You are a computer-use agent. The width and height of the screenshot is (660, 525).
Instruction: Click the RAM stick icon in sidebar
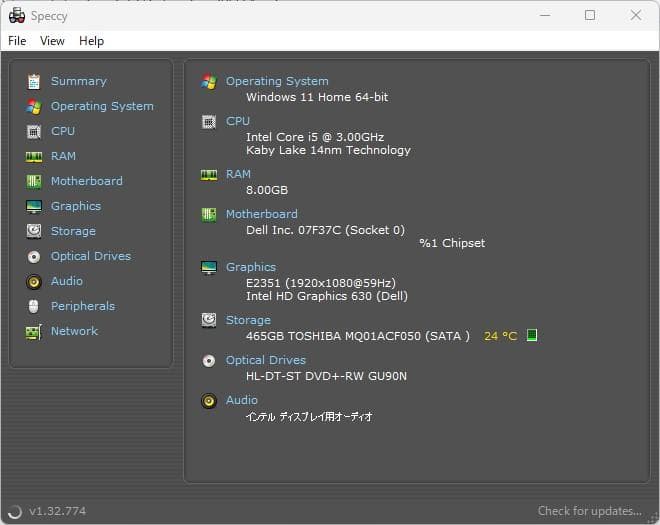click(x=34, y=157)
